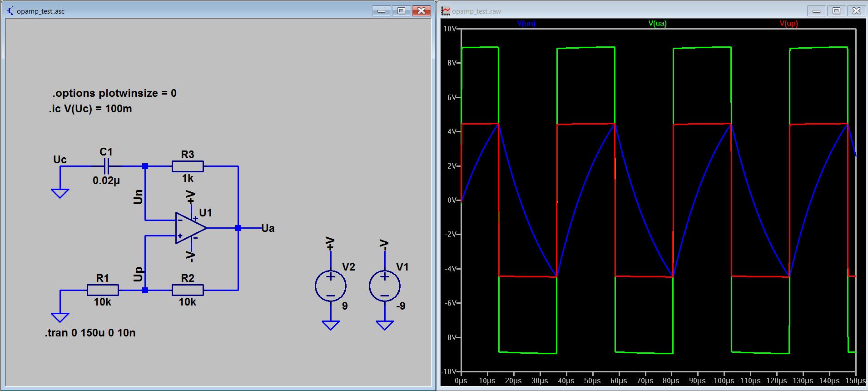Click the '.ic V(Uc) = 100m' directive
868x391 pixels.
pyautogui.click(x=90, y=109)
